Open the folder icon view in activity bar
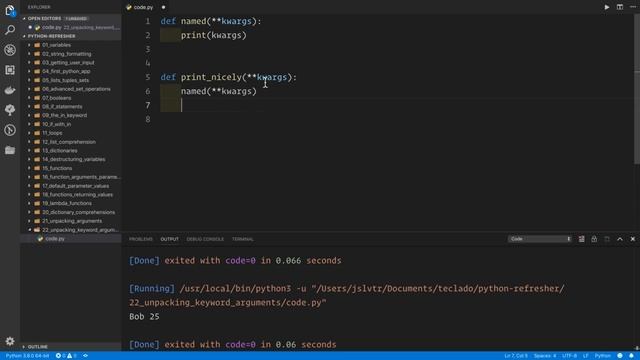640x360 pixels. click(10, 150)
